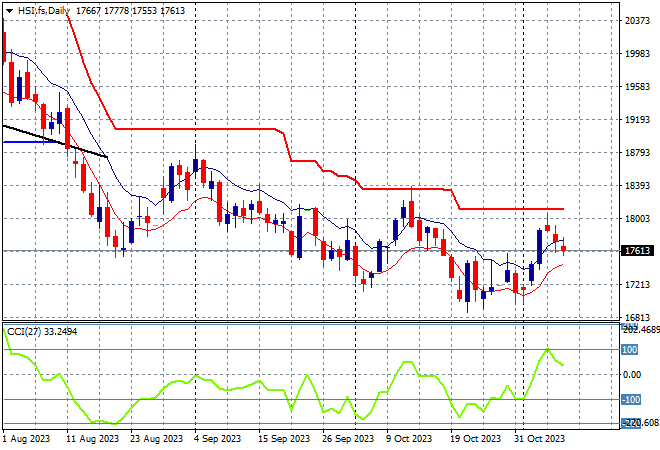Click the 15 Sep 2023 date label
Viewport: 660px width, 450px height.
pos(284,439)
